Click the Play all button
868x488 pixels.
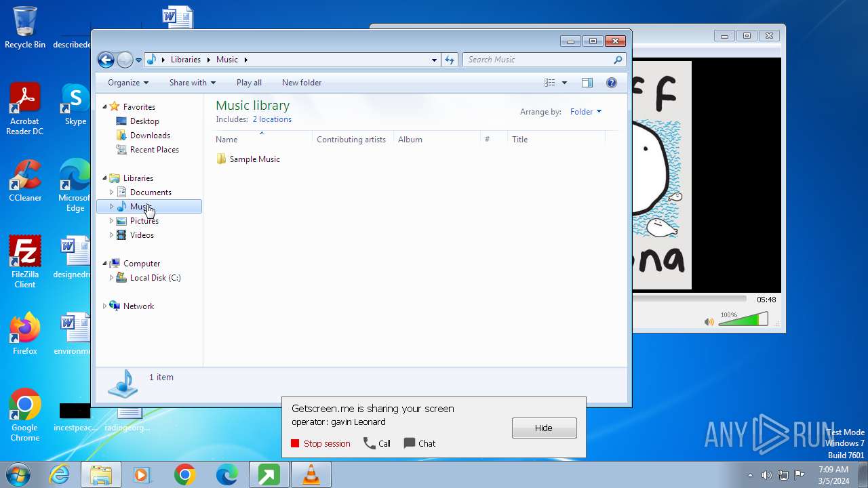click(249, 83)
